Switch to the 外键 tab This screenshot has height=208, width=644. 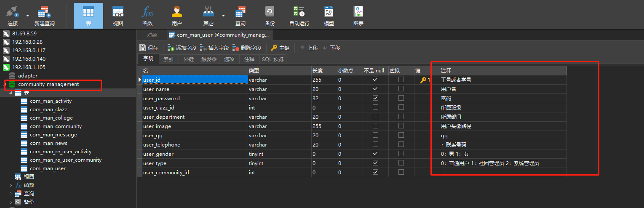click(189, 59)
